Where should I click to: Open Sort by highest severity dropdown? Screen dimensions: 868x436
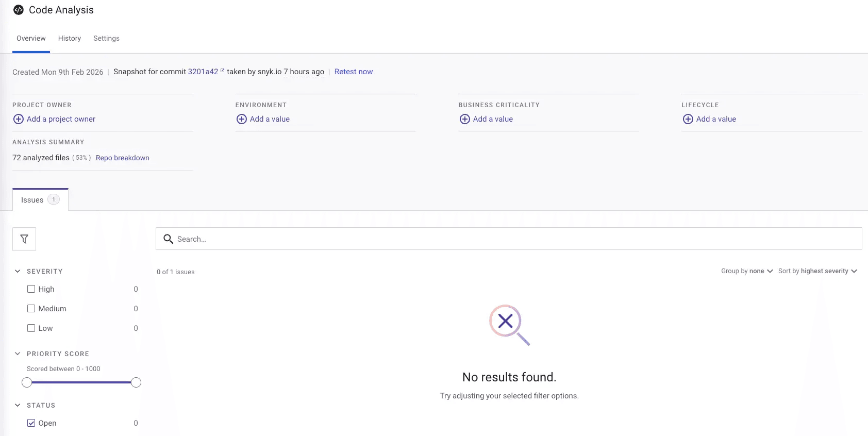(x=817, y=271)
